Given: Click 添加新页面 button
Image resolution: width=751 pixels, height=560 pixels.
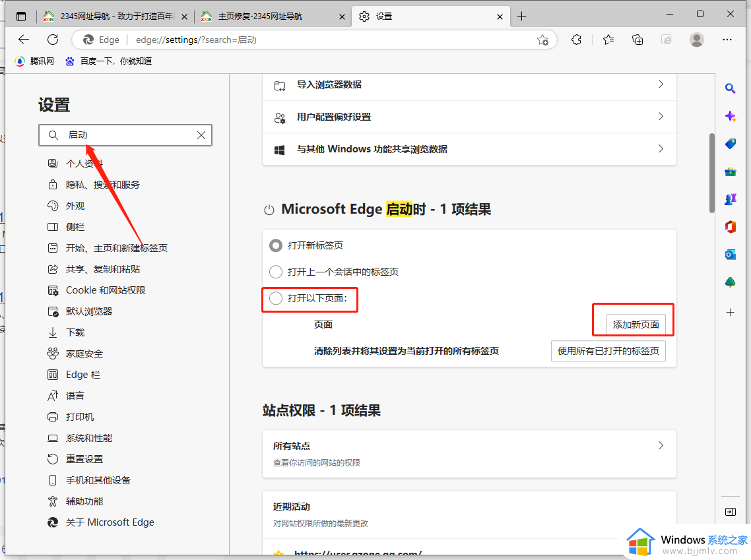Looking at the screenshot, I should 636,325.
